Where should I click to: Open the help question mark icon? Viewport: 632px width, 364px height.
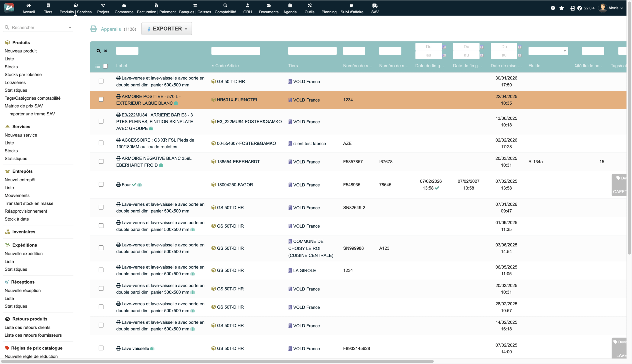pyautogui.click(x=579, y=8)
